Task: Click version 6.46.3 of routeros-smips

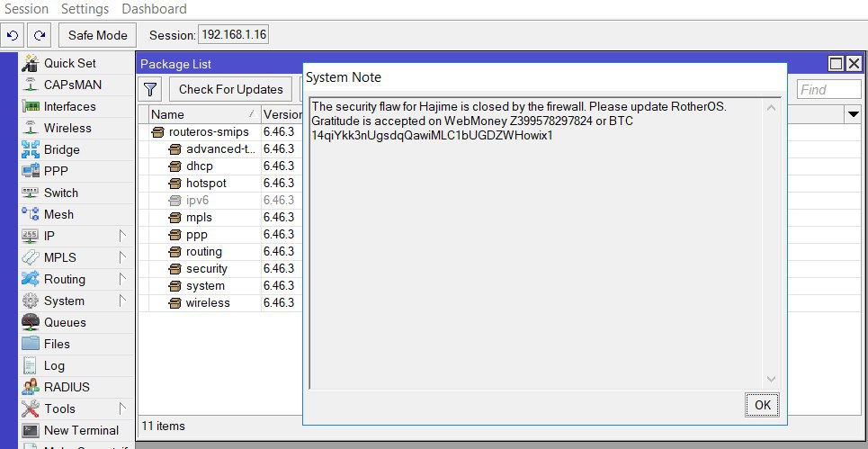Action: tap(279, 131)
